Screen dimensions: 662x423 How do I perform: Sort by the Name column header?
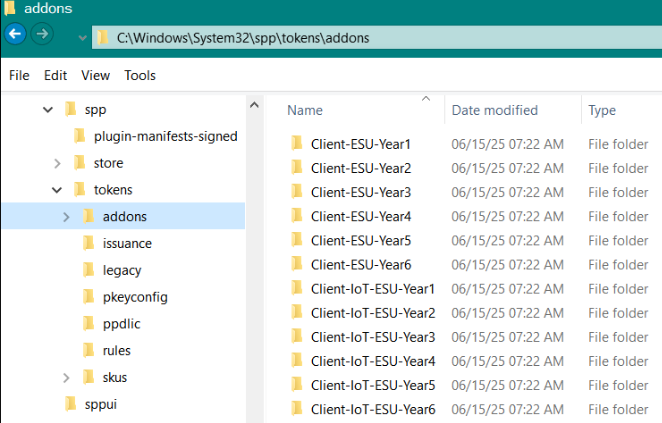click(305, 110)
